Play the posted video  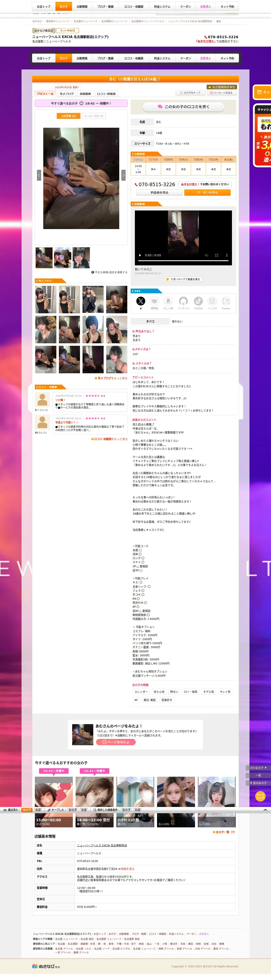click(x=140, y=255)
